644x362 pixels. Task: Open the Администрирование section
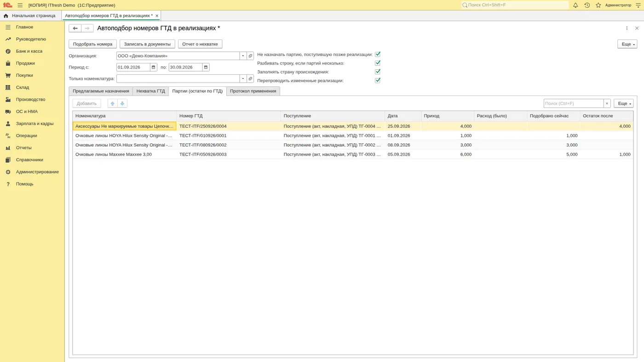click(37, 172)
